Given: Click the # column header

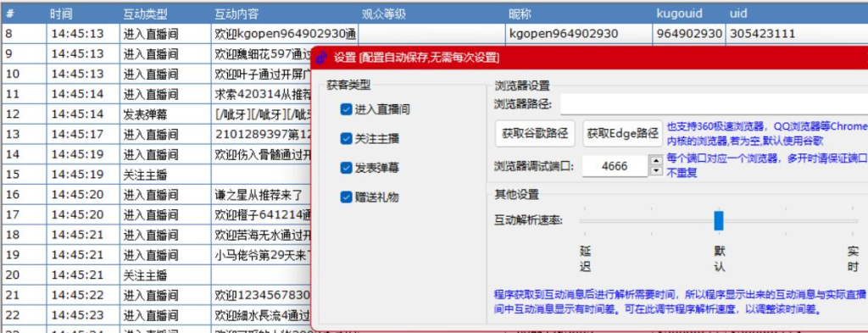Looking at the screenshot, I should click(24, 14).
